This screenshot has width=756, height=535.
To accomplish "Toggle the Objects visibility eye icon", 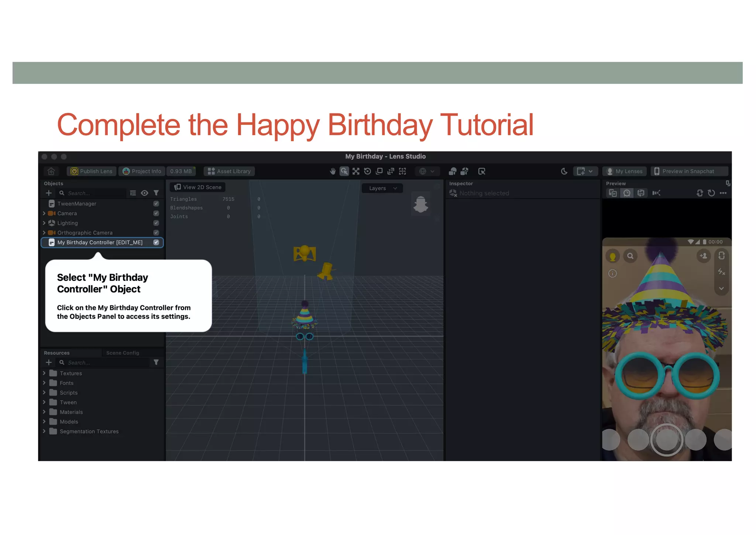I will (x=144, y=193).
